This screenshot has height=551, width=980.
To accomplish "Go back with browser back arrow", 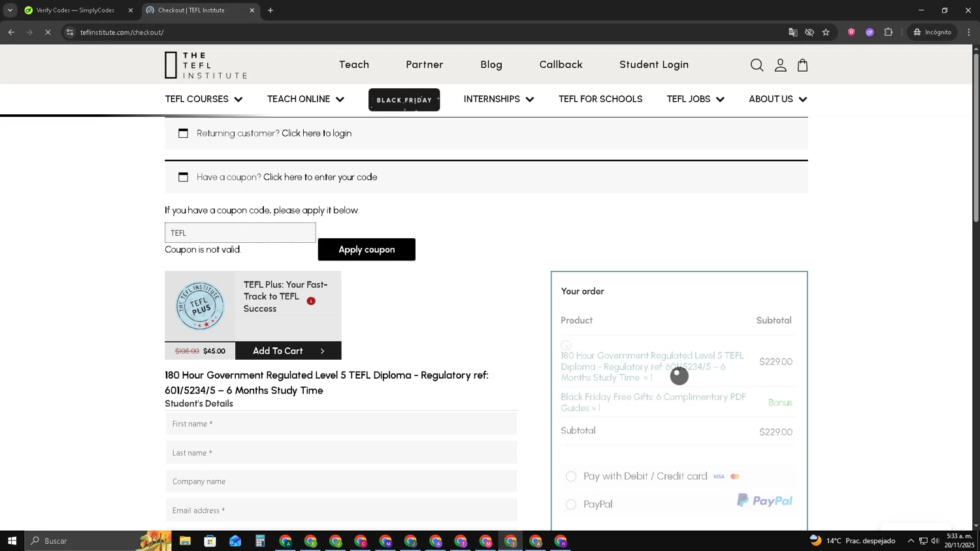I will (11, 32).
